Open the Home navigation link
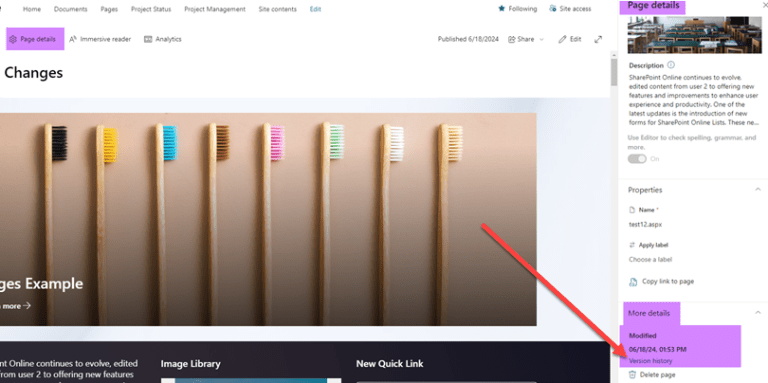768x383 pixels. tap(32, 9)
